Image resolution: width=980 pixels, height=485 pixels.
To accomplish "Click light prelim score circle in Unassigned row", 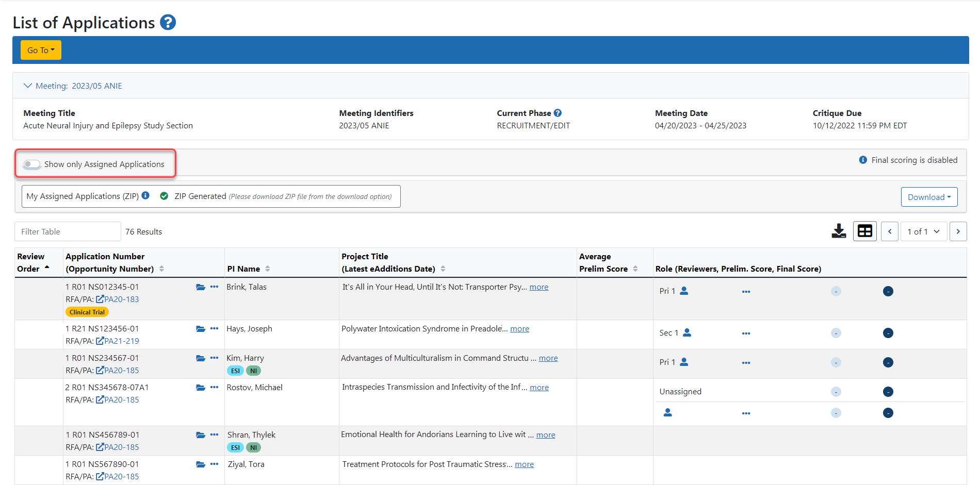I will 836,392.
